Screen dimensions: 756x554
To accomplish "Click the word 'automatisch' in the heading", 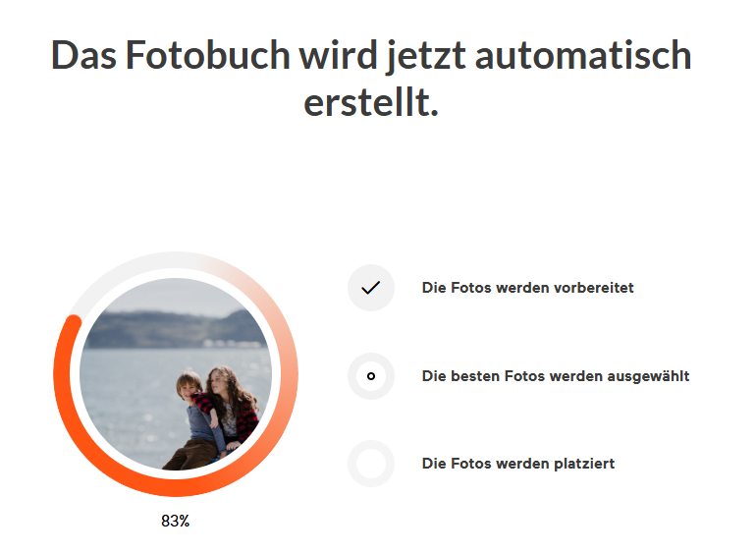I will coord(583,55).
